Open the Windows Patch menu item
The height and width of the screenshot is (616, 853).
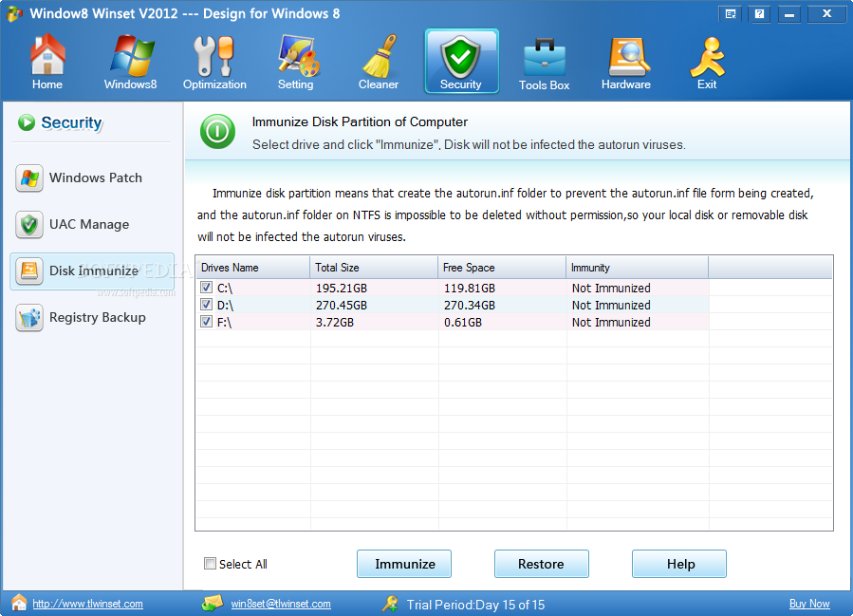[x=92, y=177]
